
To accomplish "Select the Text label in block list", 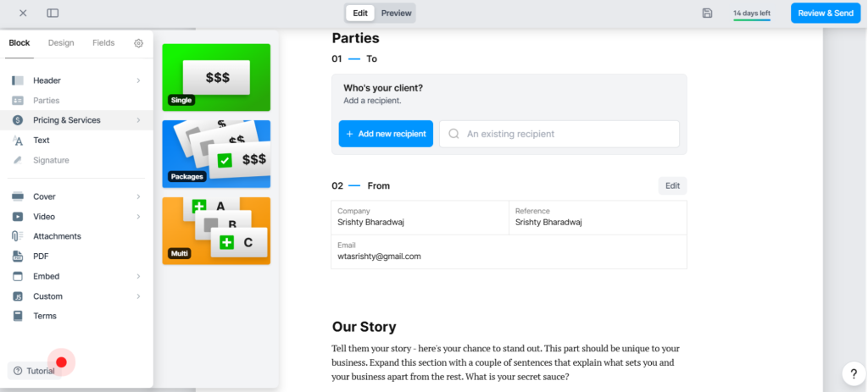I will 42,141.
